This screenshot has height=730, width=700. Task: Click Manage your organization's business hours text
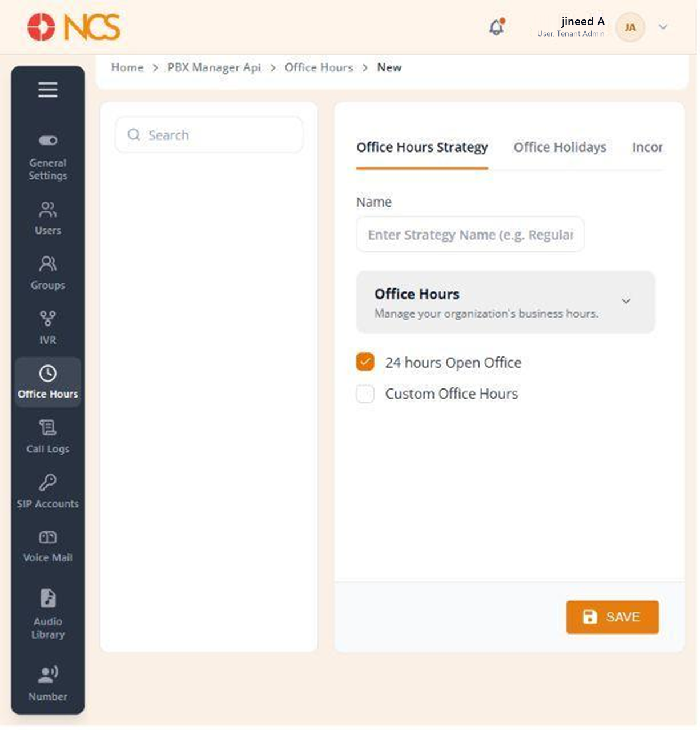click(x=486, y=314)
